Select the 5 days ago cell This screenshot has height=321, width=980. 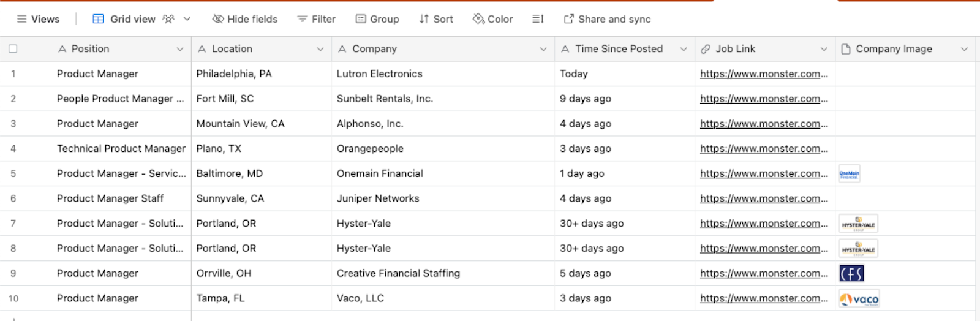625,273
